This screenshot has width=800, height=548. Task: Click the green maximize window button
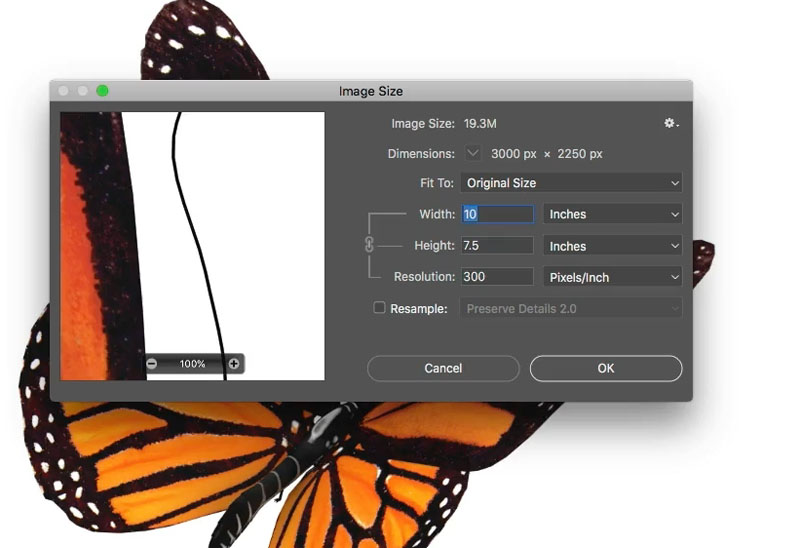coord(102,91)
